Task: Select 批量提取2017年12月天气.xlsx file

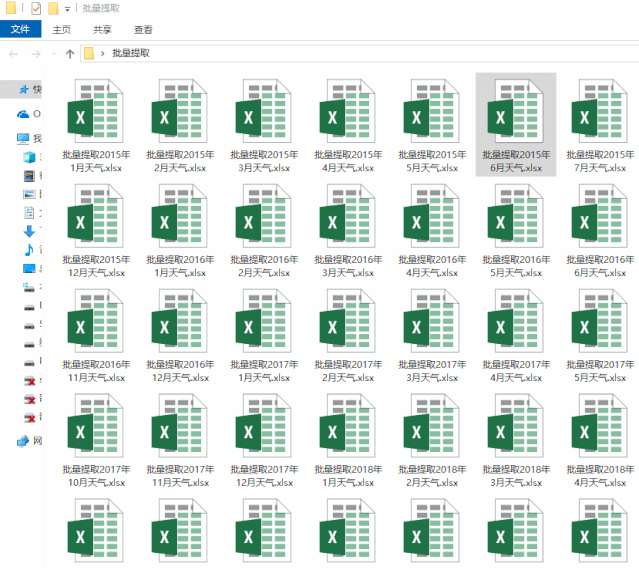Action: (264, 440)
